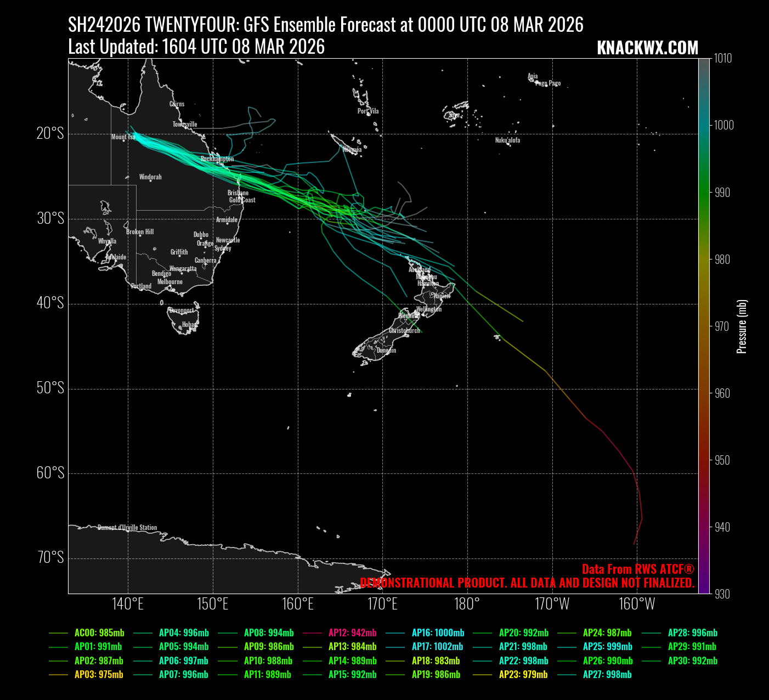Click the 990 green level on colorbar
The height and width of the screenshot is (700, 769).
722,193
